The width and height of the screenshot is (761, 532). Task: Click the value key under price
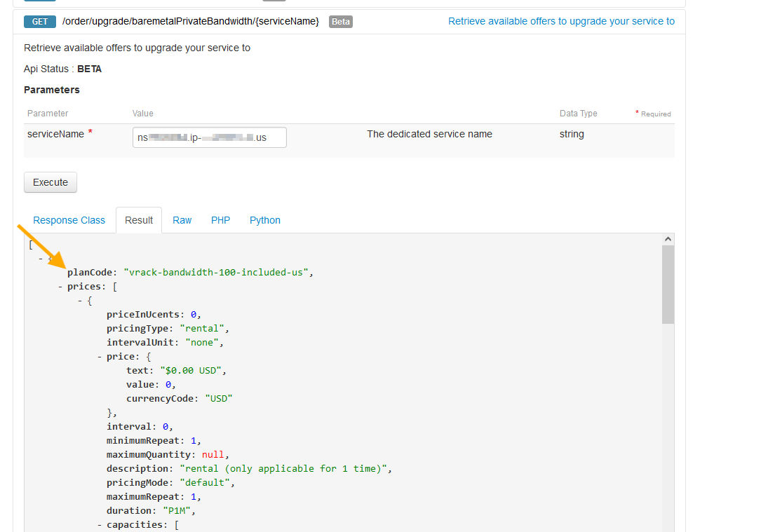(140, 385)
